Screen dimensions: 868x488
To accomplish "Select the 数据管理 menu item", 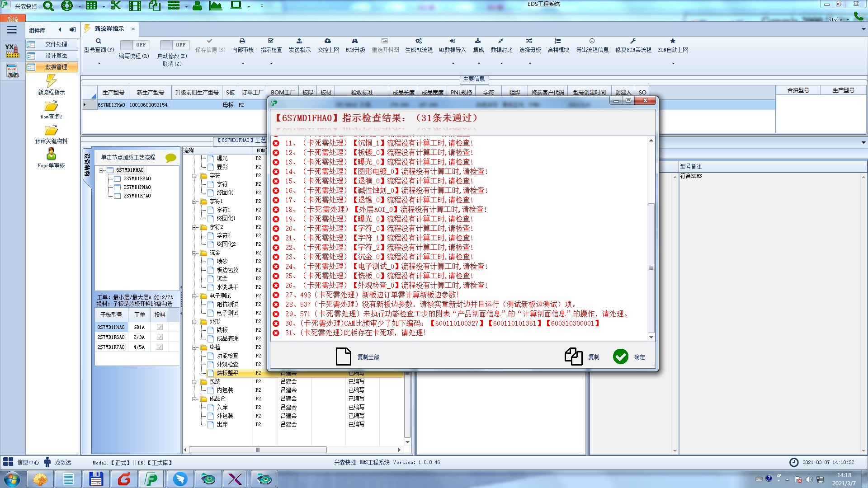I will coord(56,67).
